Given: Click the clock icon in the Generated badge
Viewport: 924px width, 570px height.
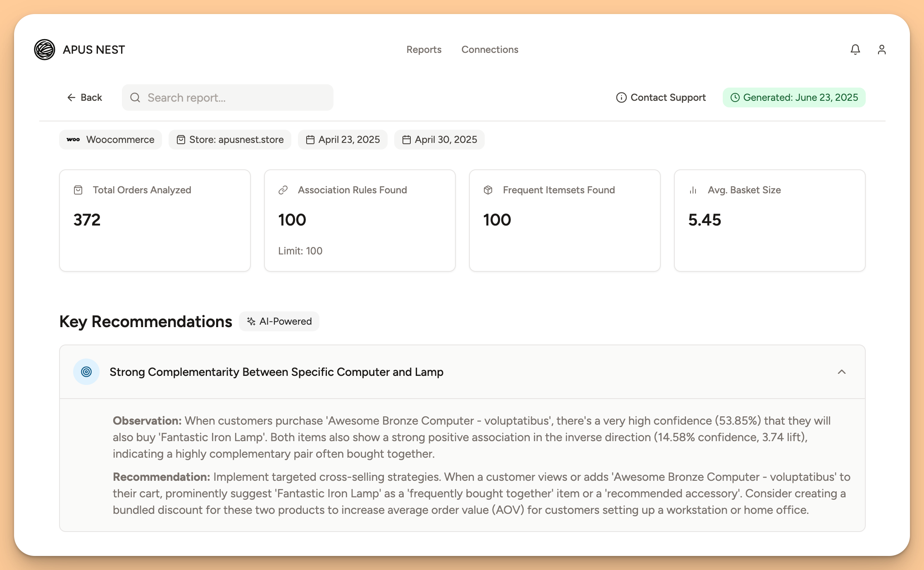Looking at the screenshot, I should (735, 97).
